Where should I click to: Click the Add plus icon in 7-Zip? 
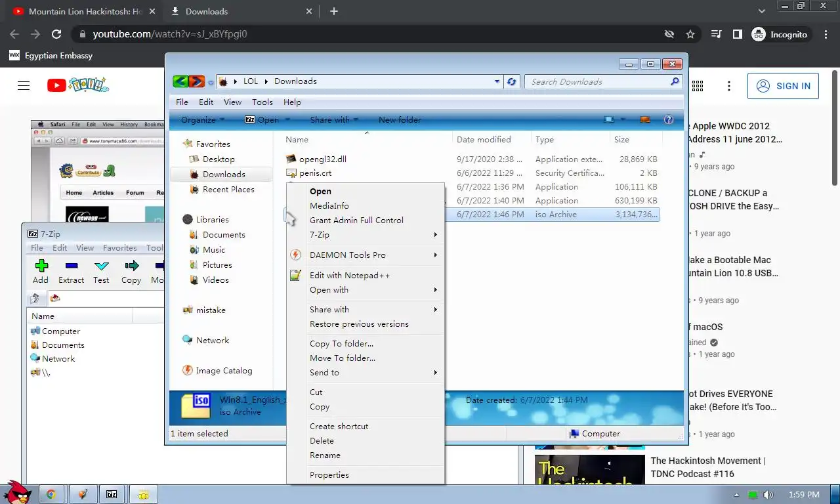click(x=41, y=266)
